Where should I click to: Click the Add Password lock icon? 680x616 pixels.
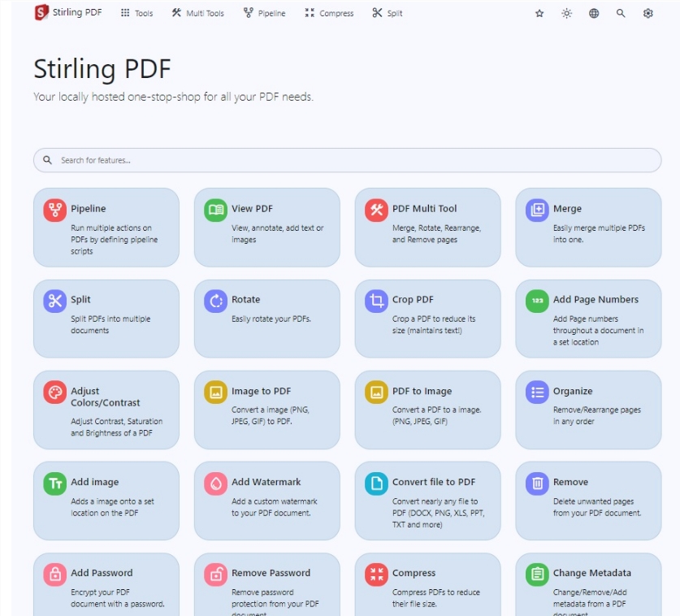[54, 575]
